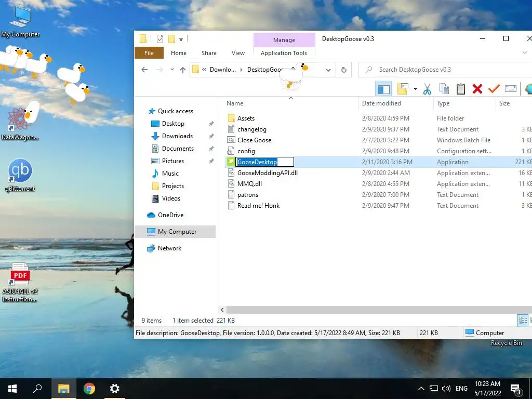The width and height of the screenshot is (532, 399).
Task: Show hidden system tray icons
Action: coord(421,389)
